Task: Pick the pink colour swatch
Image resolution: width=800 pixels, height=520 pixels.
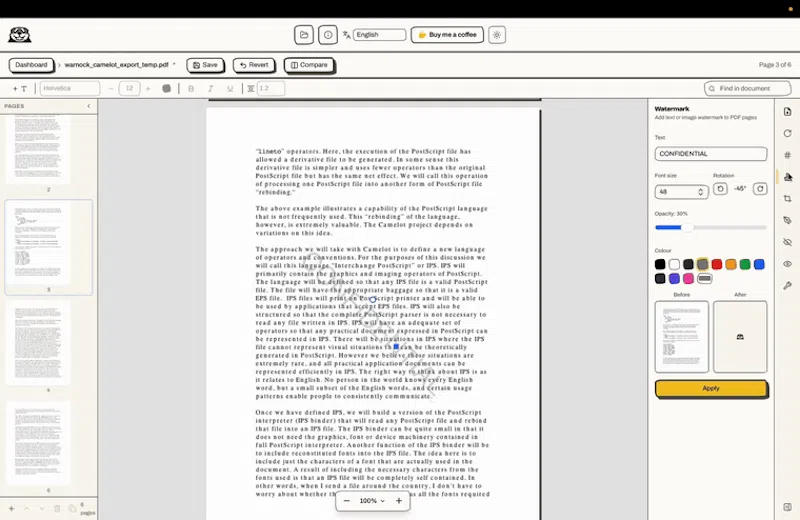Action: 688,279
